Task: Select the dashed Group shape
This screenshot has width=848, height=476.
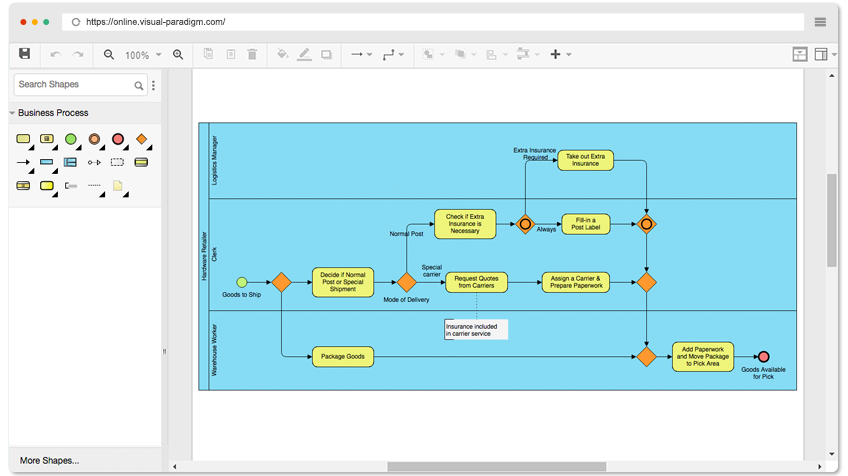Action: (x=117, y=162)
